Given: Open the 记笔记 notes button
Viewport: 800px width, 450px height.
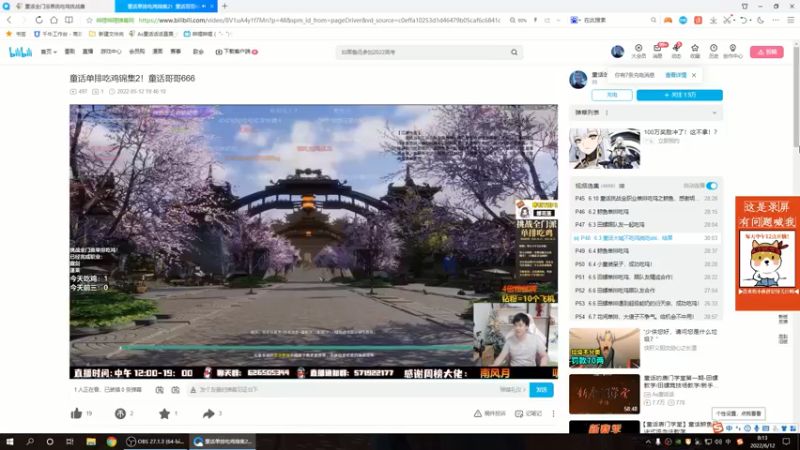Looking at the screenshot, I should (529, 414).
